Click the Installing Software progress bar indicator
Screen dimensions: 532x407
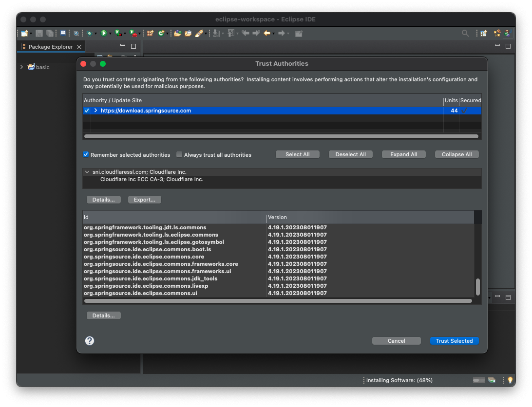click(479, 380)
